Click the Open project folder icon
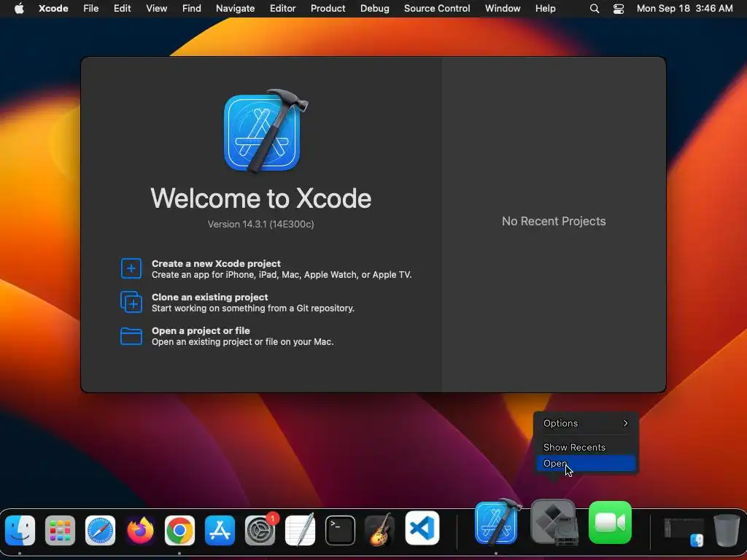Viewport: 747px width, 560px height. pos(131,336)
